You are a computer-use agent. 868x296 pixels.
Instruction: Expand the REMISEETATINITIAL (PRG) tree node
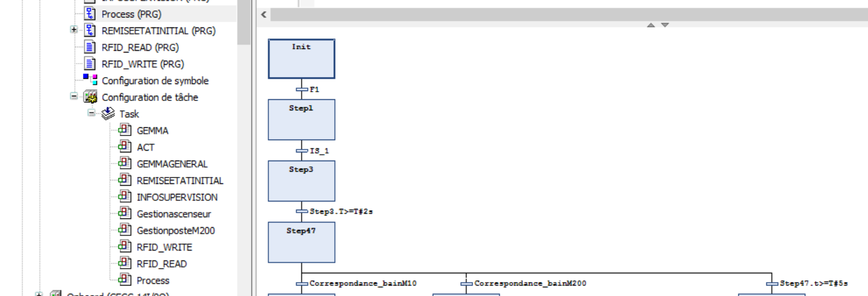click(x=74, y=30)
